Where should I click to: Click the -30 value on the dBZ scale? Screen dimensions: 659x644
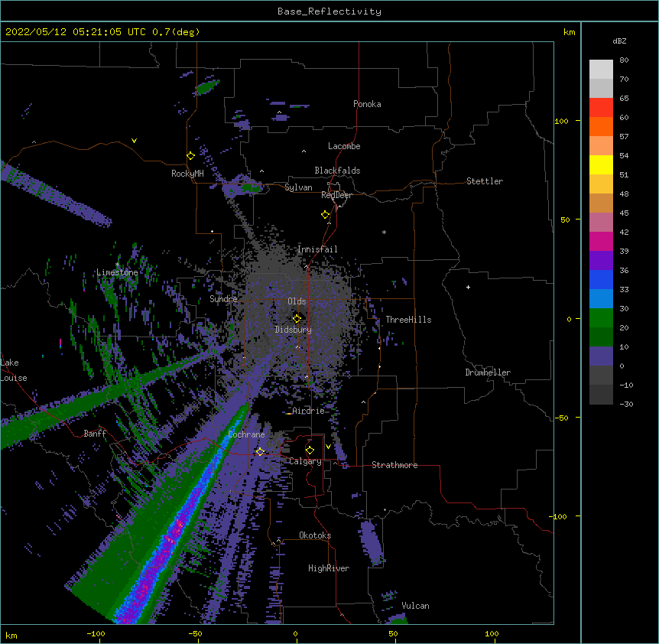626,404
